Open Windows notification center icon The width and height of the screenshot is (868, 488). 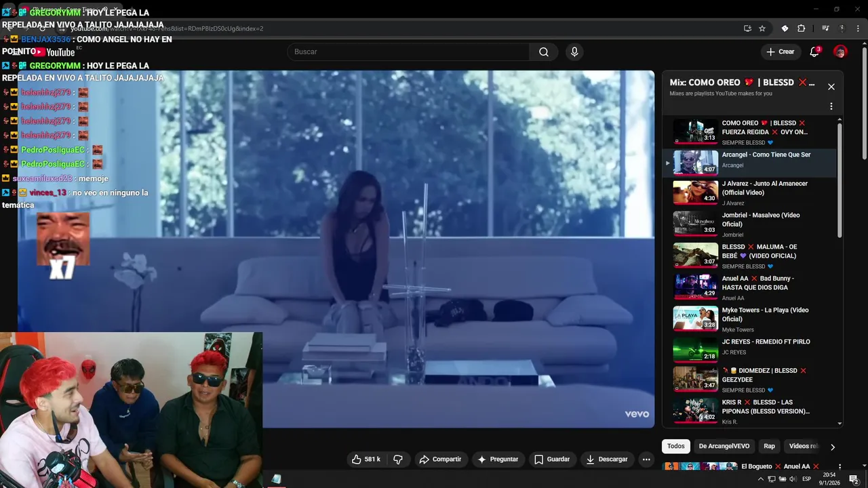(854, 479)
